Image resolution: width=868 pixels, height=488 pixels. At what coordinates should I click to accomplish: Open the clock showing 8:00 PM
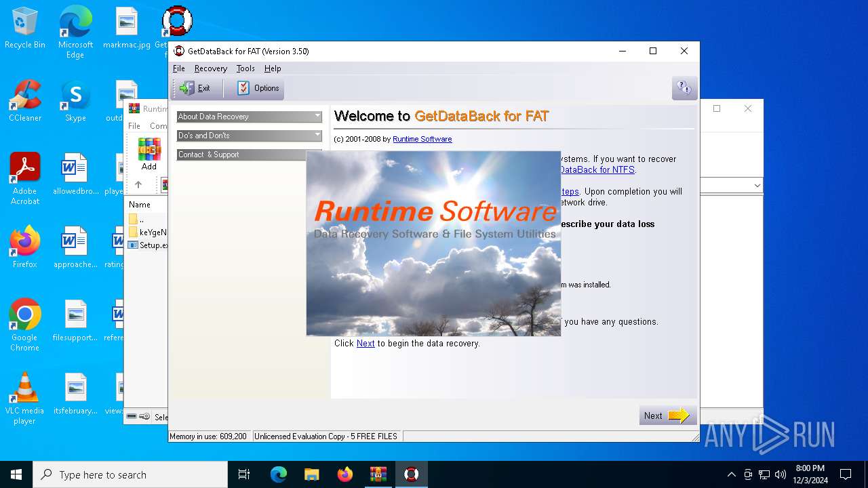tap(810, 474)
